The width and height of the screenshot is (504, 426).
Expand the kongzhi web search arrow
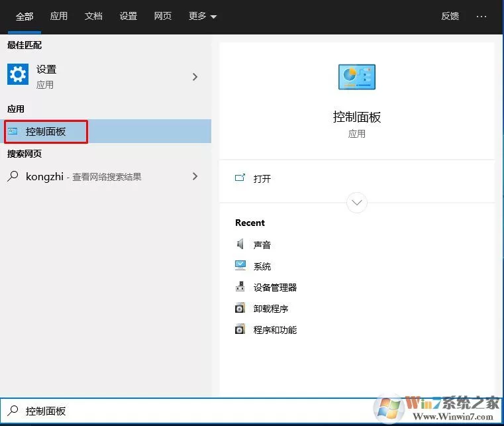pos(195,176)
